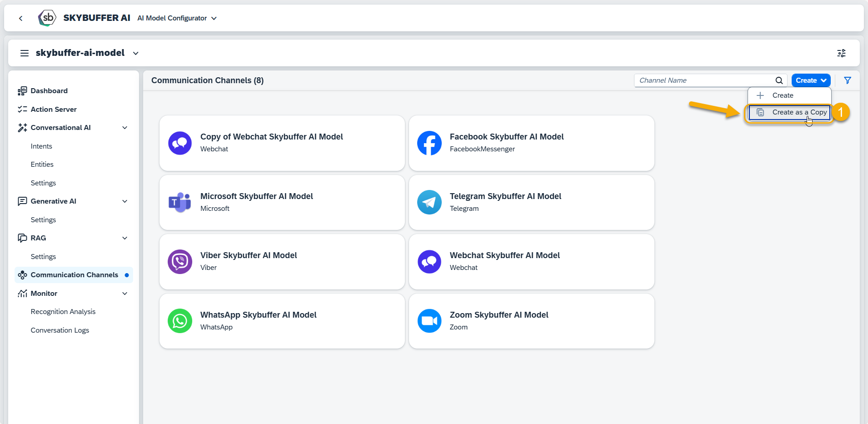Open the filter funnel icon
The width and height of the screenshot is (868, 424).
click(848, 80)
